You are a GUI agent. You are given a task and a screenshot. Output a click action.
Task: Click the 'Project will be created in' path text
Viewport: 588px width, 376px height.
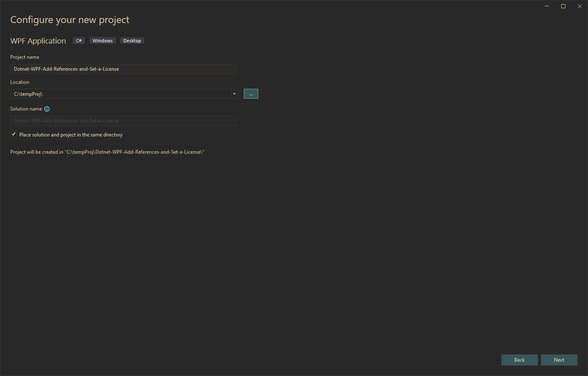(x=107, y=152)
